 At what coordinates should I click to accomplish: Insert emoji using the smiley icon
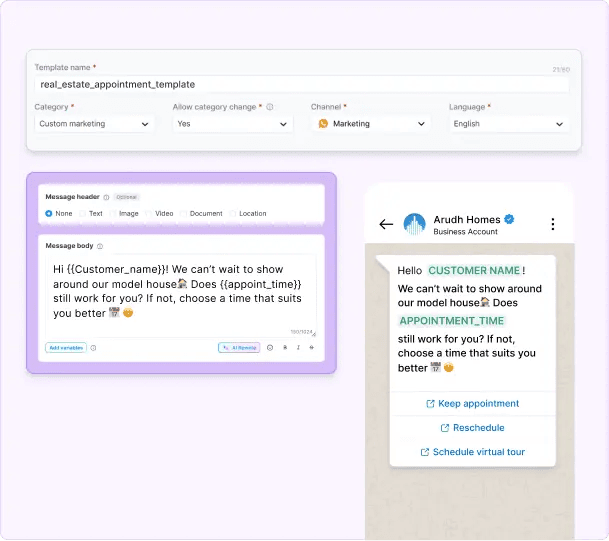coord(270,348)
